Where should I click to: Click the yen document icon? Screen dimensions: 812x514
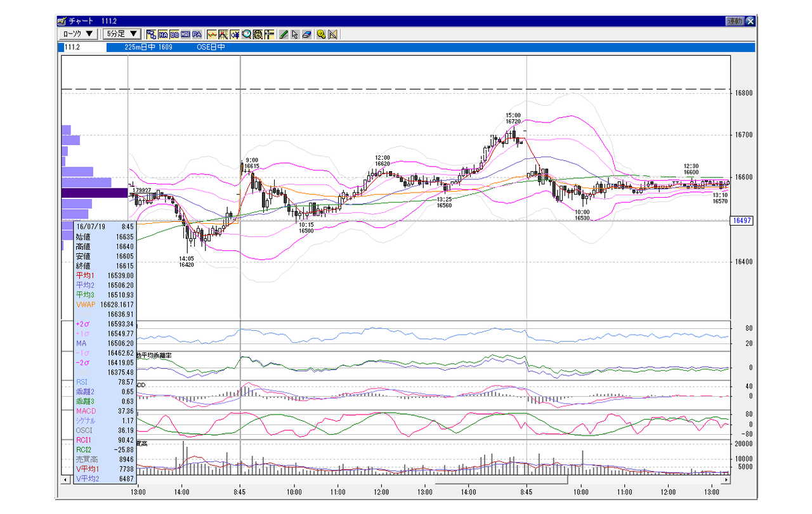[x=258, y=34]
